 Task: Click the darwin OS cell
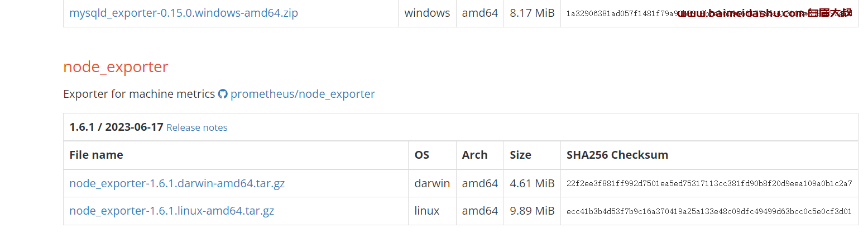pyautogui.click(x=432, y=183)
